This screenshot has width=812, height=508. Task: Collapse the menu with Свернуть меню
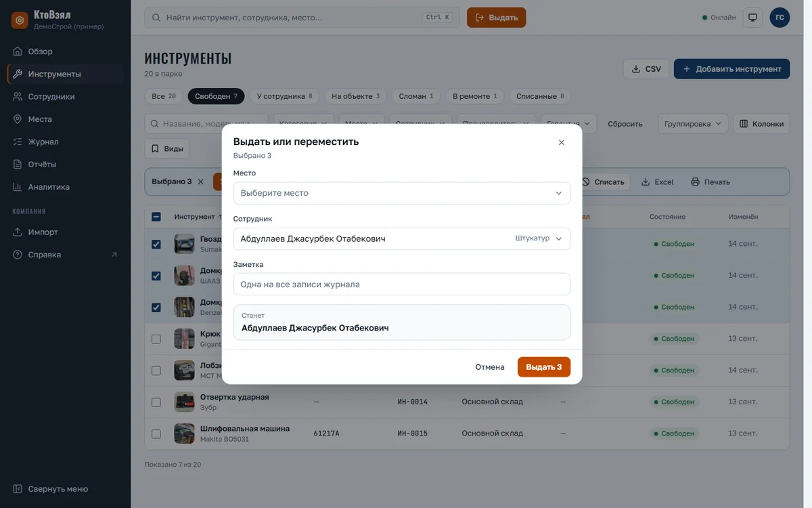point(66,489)
